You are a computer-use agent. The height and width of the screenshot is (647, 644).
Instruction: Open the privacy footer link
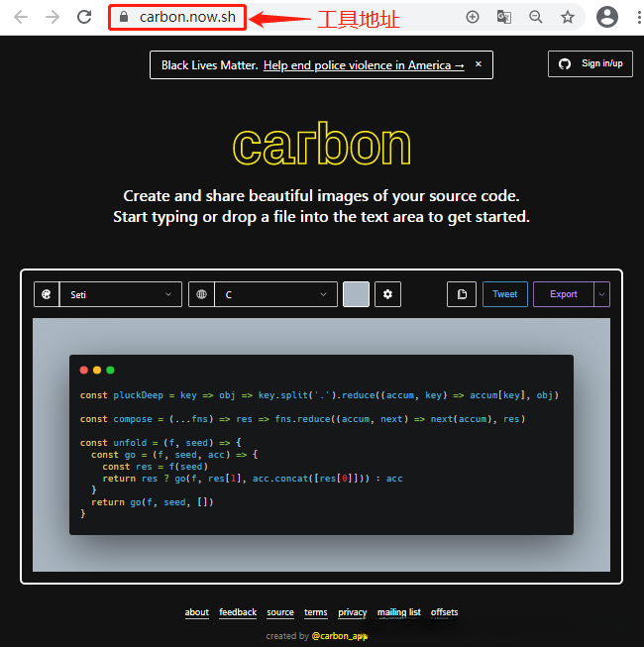coord(353,612)
